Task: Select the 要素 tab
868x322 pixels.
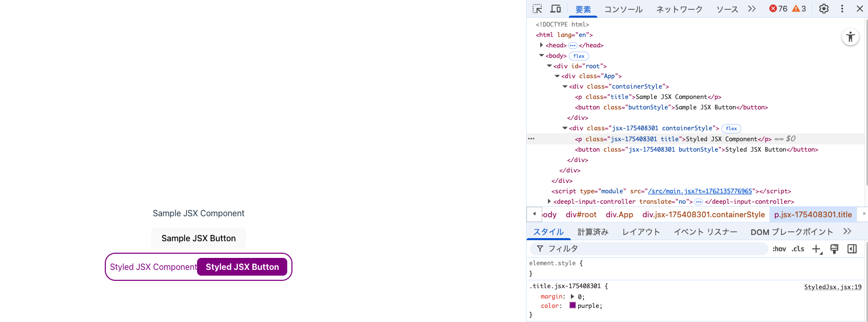Action: [583, 9]
